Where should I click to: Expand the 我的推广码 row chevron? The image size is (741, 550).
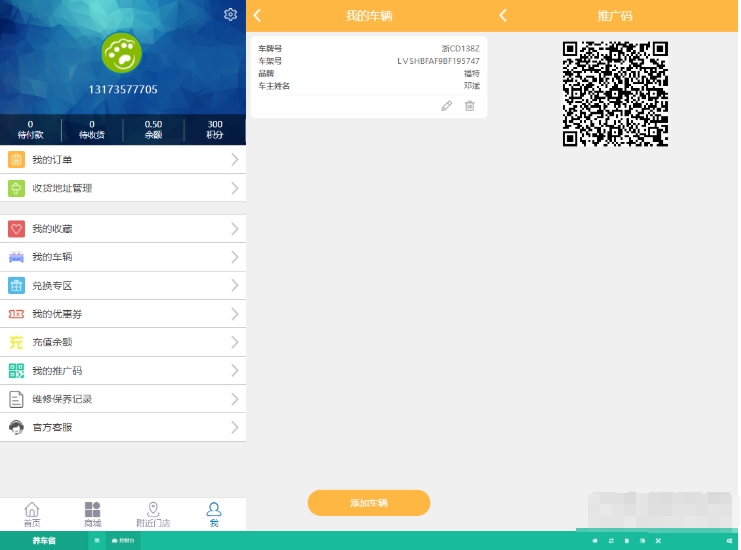tap(234, 370)
